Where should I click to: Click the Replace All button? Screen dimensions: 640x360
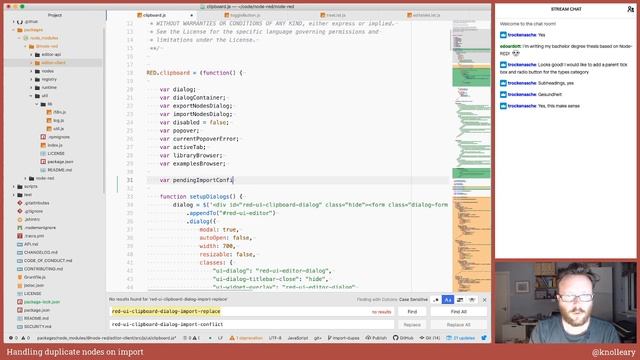click(x=458, y=324)
